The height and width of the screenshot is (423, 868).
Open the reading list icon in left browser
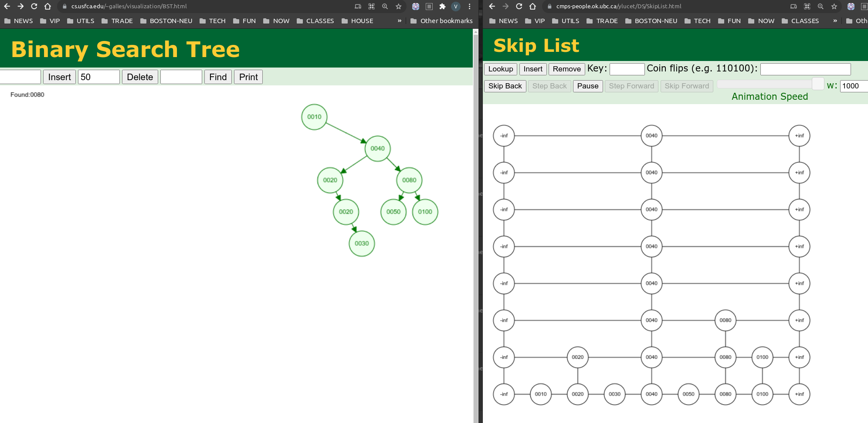pos(429,7)
